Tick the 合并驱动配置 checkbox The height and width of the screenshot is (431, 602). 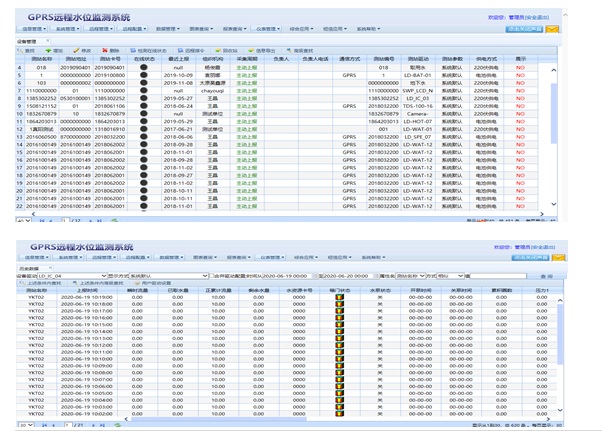click(211, 276)
